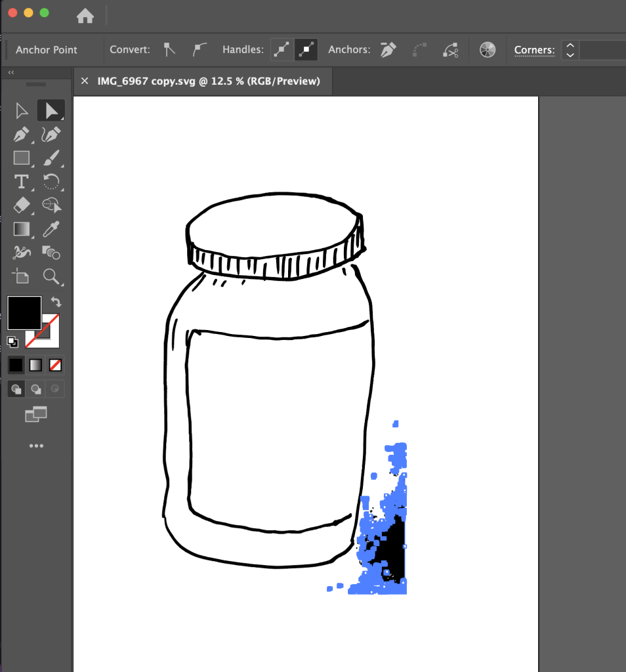Switch to IMG_6967 copy.svg document tab
This screenshot has height=672, width=626.
tap(209, 81)
